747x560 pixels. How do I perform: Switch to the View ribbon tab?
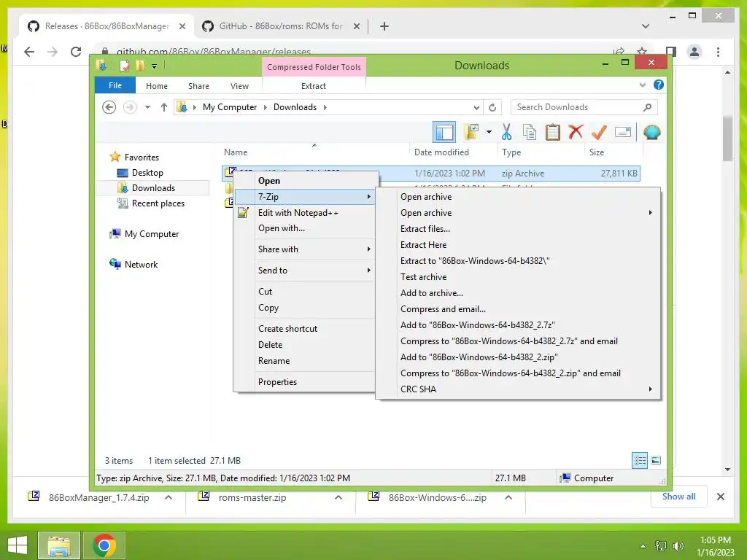click(239, 86)
